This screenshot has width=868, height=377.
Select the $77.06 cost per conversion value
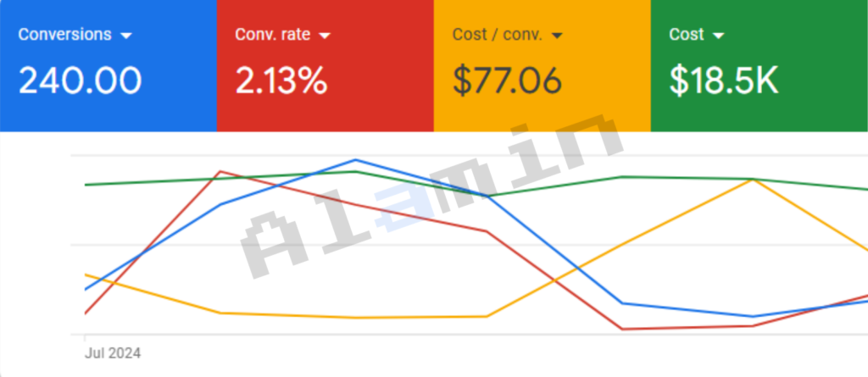(507, 80)
